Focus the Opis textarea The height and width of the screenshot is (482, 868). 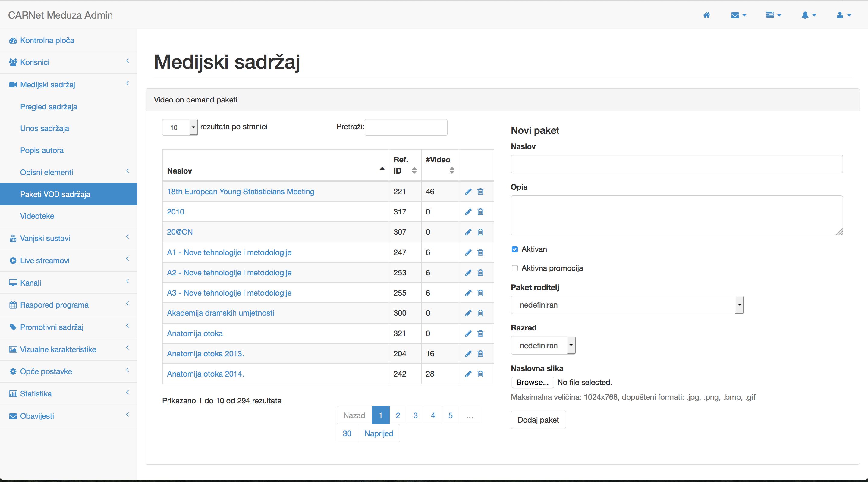[677, 215]
